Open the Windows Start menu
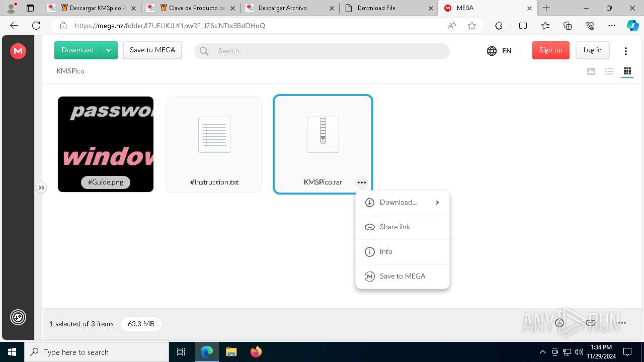The image size is (644, 362). coord(12,352)
